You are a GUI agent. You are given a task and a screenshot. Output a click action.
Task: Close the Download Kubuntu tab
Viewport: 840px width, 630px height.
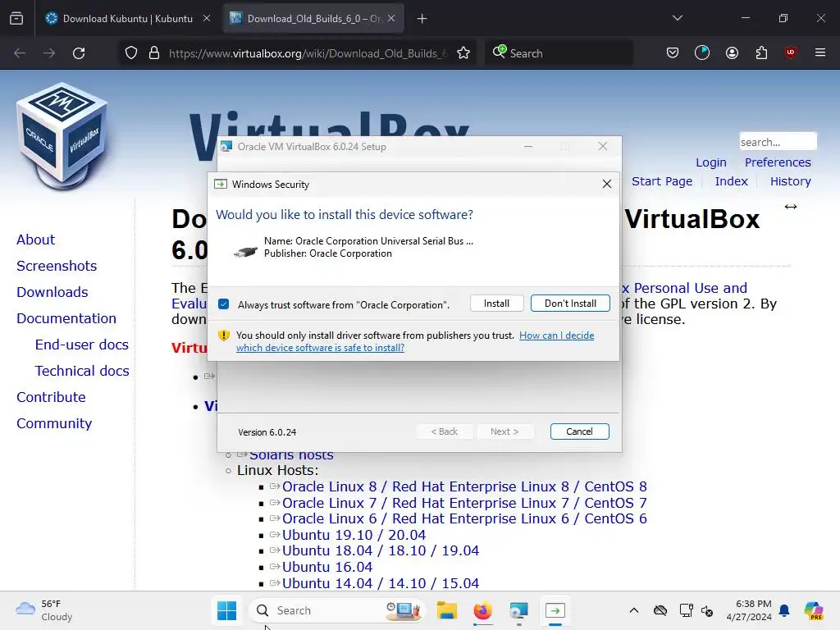[x=207, y=19]
